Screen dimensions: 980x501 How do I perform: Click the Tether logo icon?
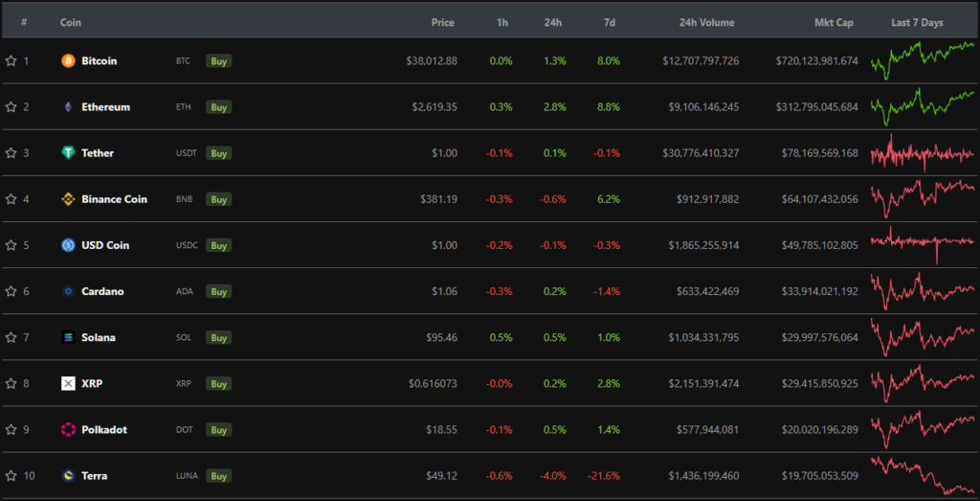coord(68,153)
